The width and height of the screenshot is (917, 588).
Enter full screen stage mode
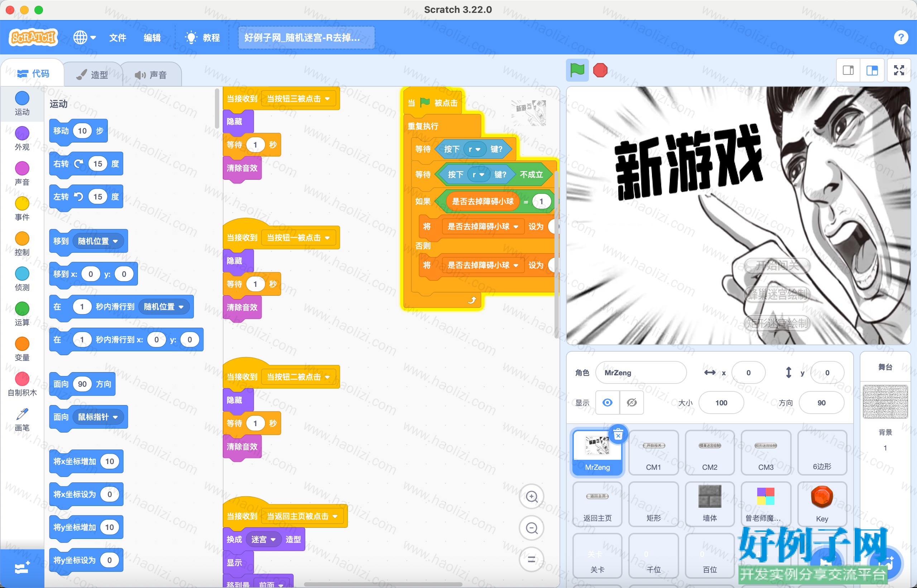(899, 70)
